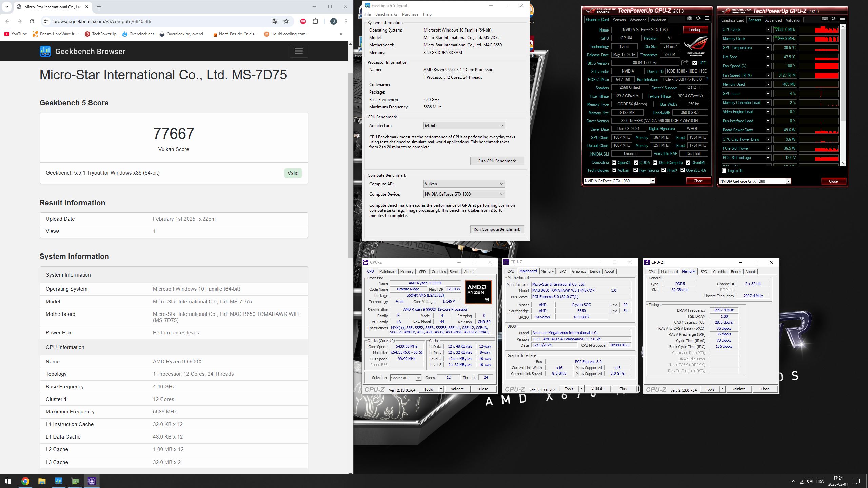Switch to Validation tab in right GPU-Z window
This screenshot has width=868, height=488.
793,20
